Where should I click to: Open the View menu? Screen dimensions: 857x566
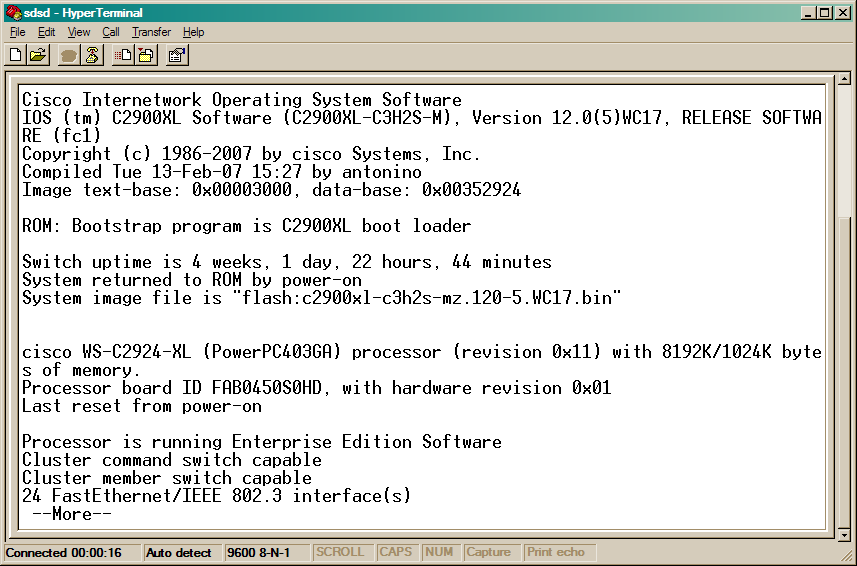(79, 32)
